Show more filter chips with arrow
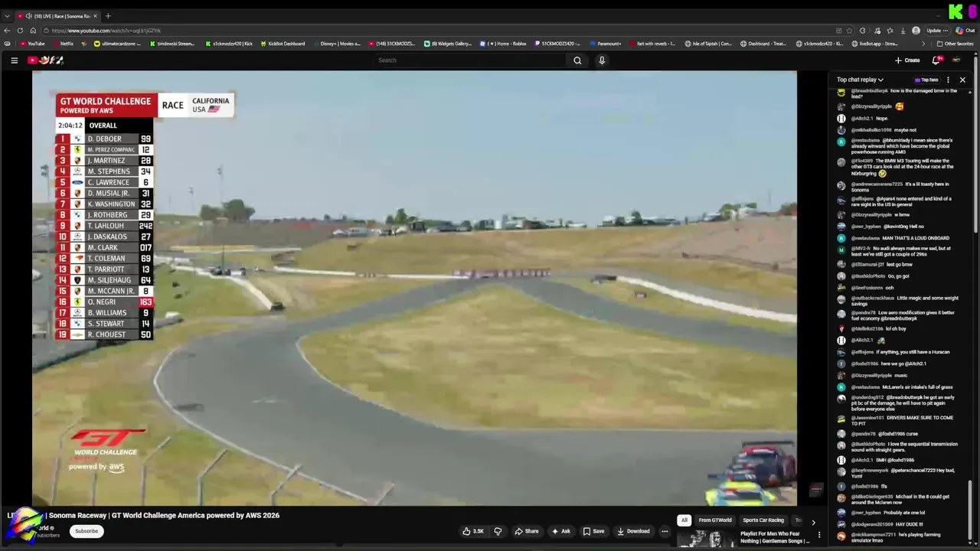 click(813, 521)
